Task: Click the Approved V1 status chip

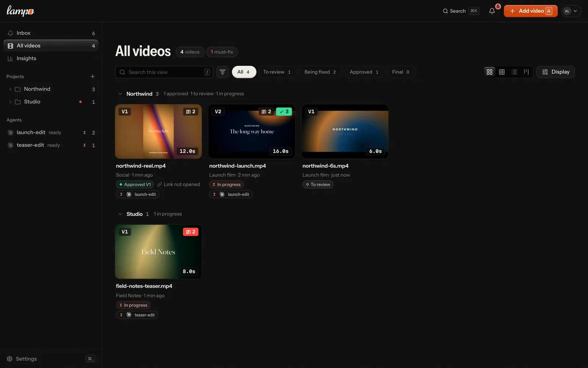Action: point(135,185)
